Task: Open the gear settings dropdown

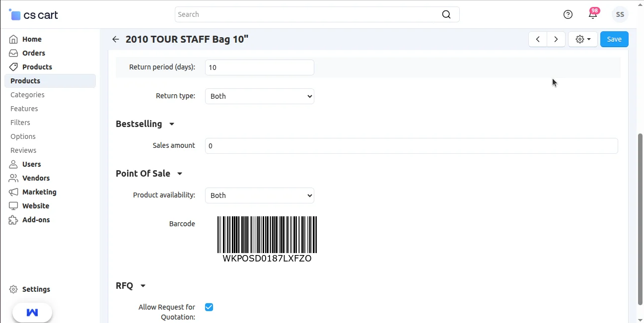Action: point(583,39)
